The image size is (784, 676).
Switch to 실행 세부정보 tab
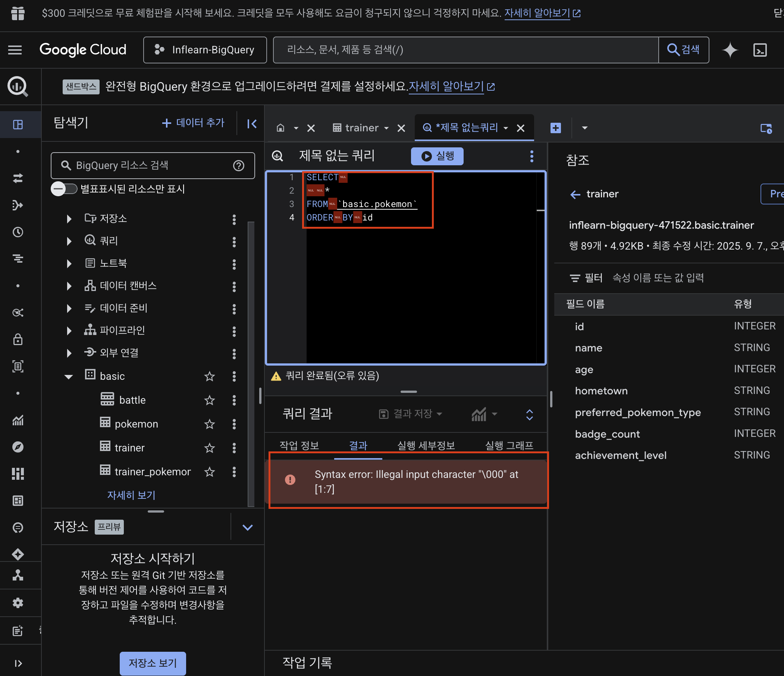click(426, 445)
